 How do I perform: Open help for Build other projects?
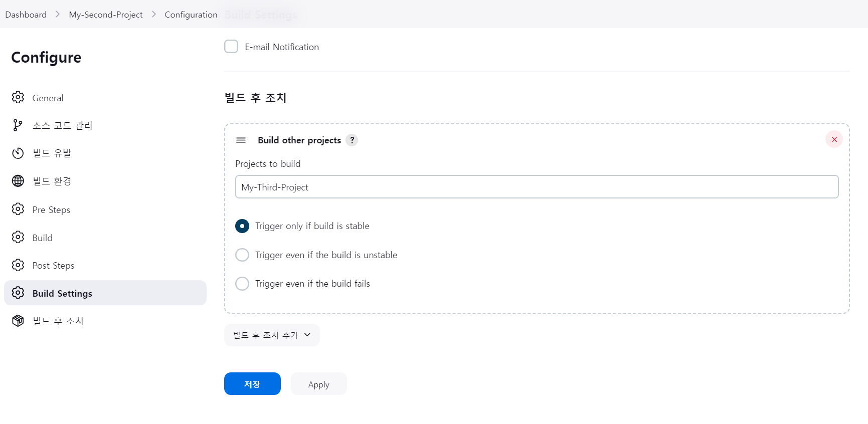[352, 140]
